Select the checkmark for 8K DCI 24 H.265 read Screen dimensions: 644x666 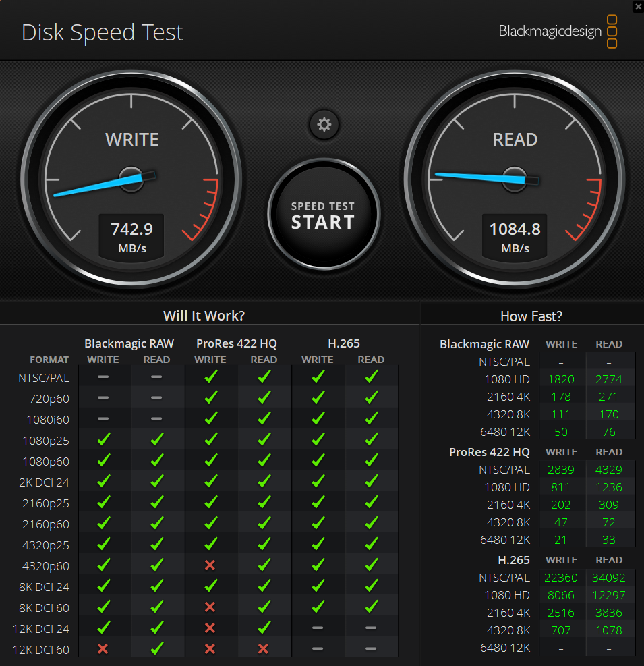click(x=371, y=587)
